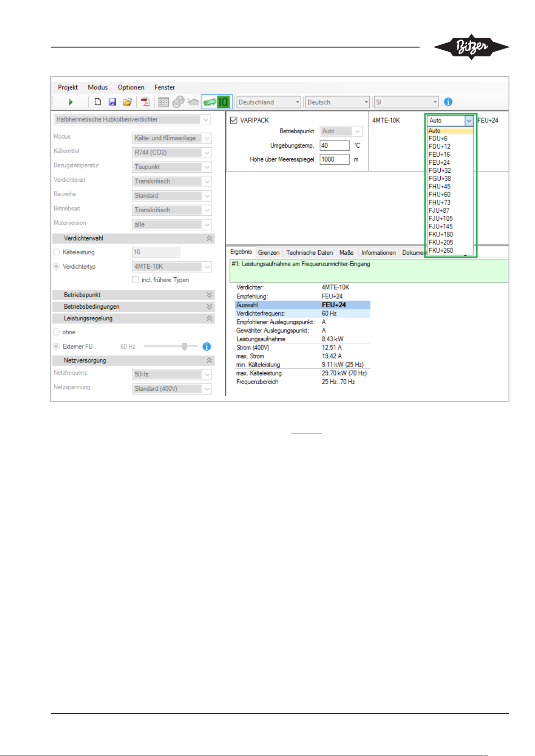Click the Kälteleistung value field showing 16
Screen dimensions: 535x756
pyautogui.click(x=156, y=252)
